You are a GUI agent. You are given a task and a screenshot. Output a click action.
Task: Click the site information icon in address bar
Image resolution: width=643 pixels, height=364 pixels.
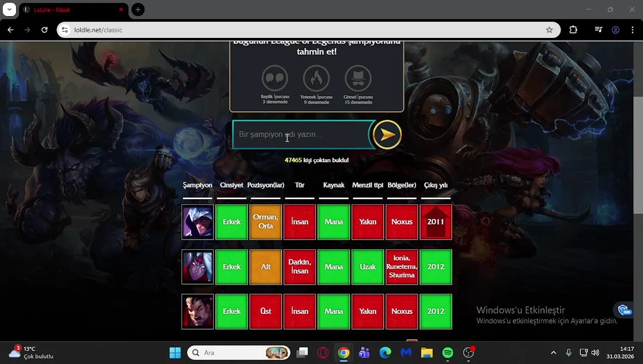point(65,30)
